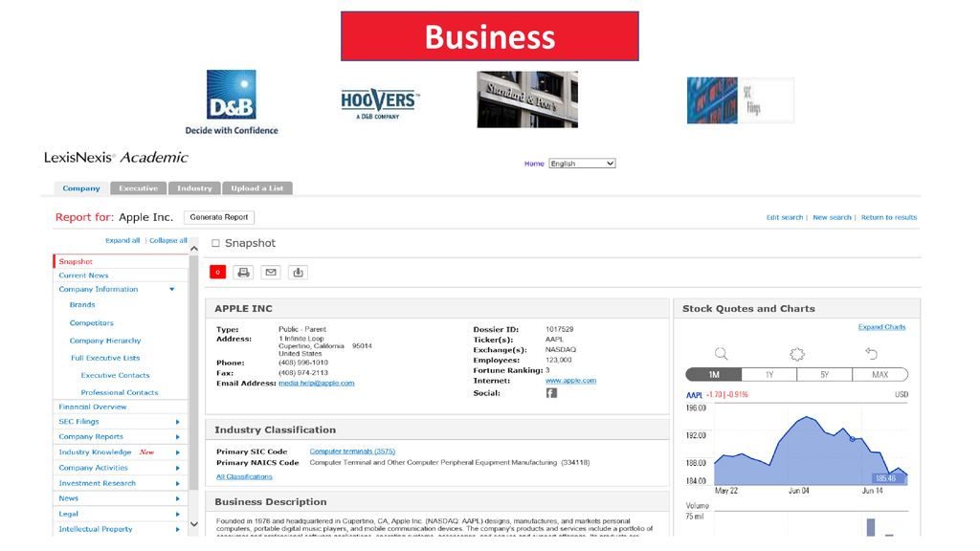This screenshot has width=980, height=551.
Task: Select Snapshot in the sidebar
Action: click(x=76, y=262)
